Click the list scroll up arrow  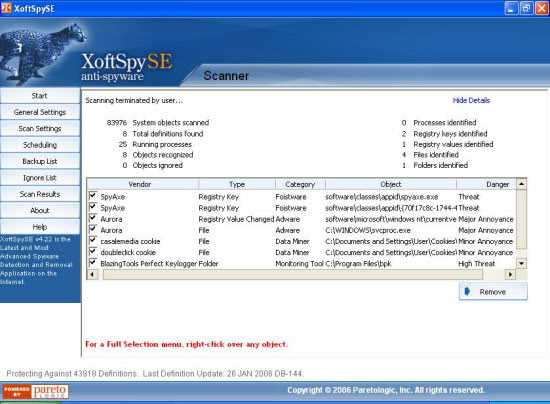click(522, 184)
